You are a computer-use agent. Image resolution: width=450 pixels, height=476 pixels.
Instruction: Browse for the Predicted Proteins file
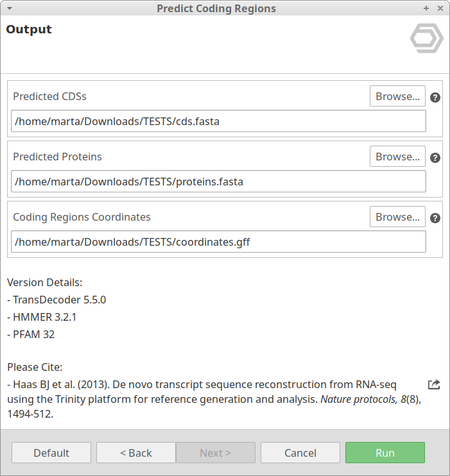coord(397,157)
